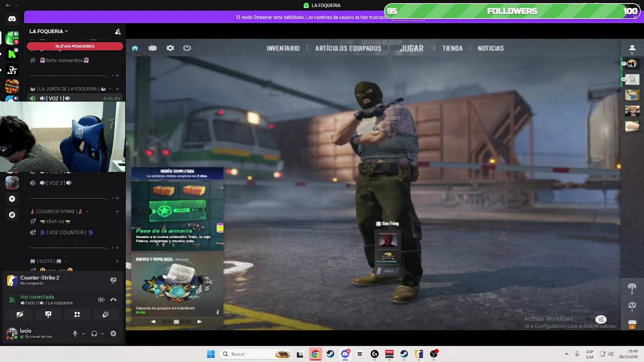Open info for Cápsula de grupos de habilidad
The width and height of the screenshot is (644, 362).
pos(217,312)
